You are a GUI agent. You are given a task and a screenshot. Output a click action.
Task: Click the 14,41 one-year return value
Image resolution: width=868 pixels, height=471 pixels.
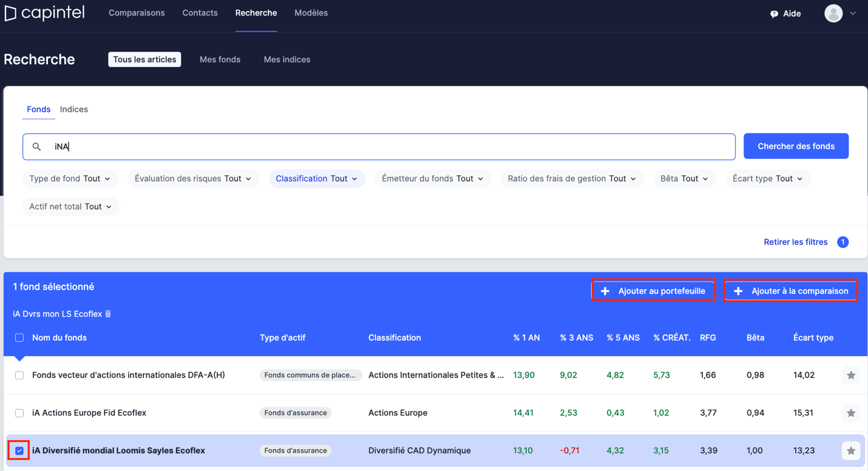click(x=523, y=413)
